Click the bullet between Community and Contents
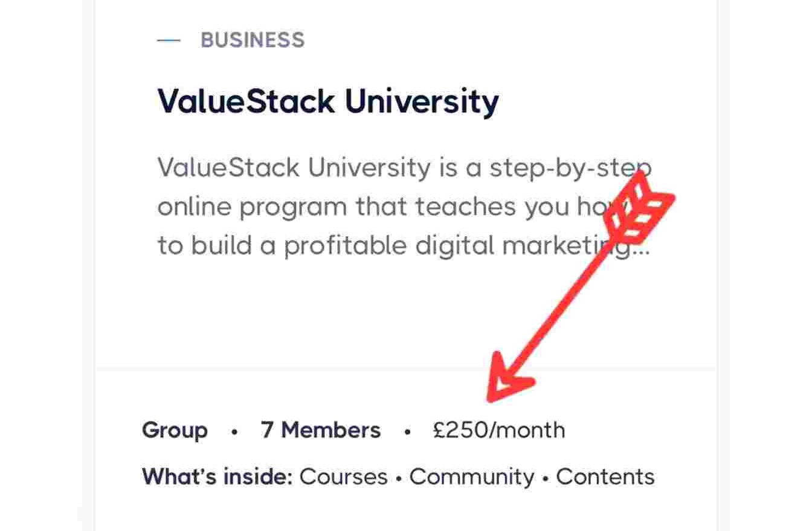 [x=545, y=478]
